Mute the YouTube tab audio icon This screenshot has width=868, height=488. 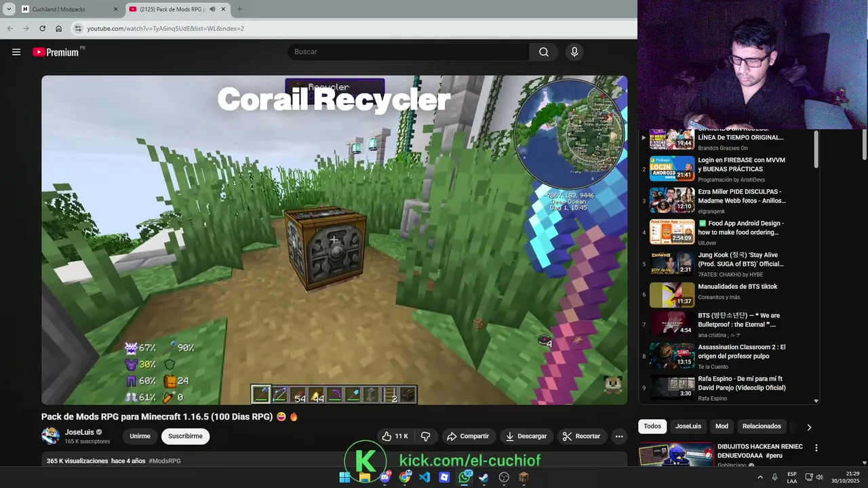212,9
